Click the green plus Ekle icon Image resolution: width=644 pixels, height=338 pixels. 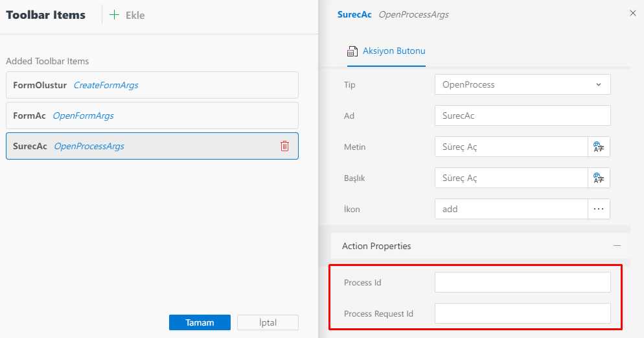click(114, 15)
